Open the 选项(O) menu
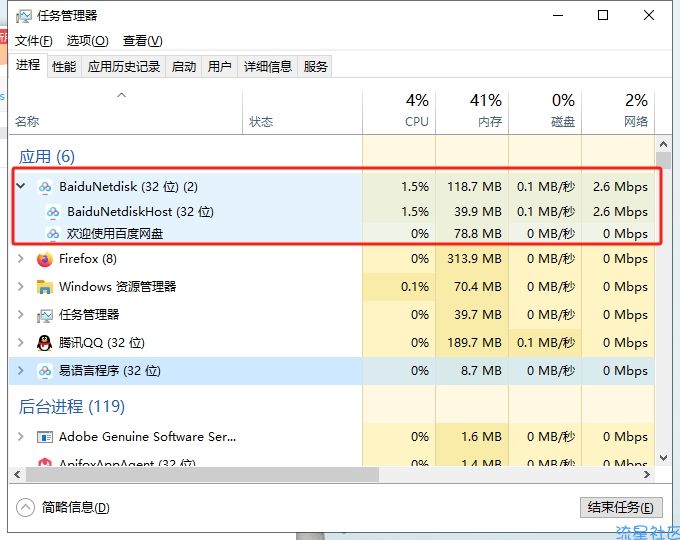The height and width of the screenshot is (540, 680). [x=88, y=41]
